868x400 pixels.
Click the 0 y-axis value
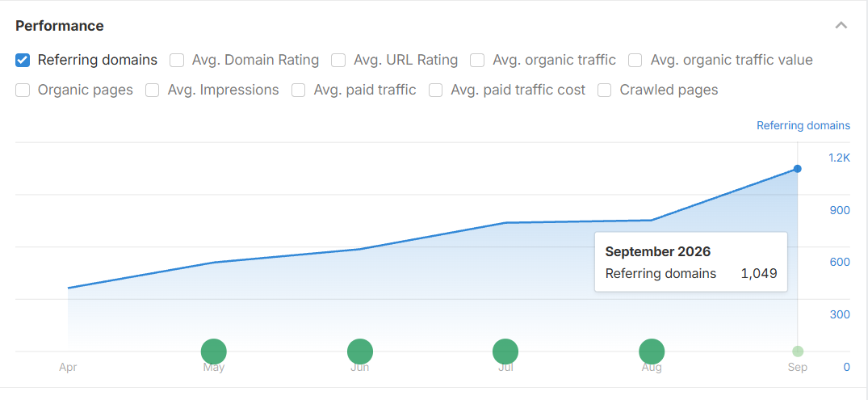point(847,367)
